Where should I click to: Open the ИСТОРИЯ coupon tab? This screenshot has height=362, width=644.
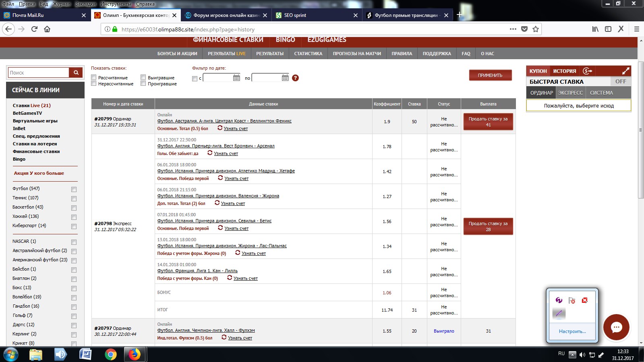564,71
